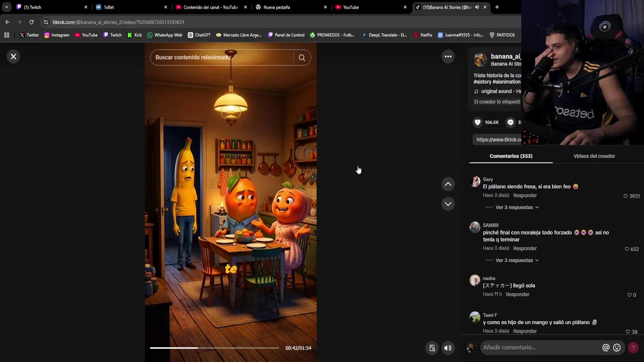This screenshot has height=362, width=644.
Task: Click the #aianimation hashtag
Action: (507, 82)
